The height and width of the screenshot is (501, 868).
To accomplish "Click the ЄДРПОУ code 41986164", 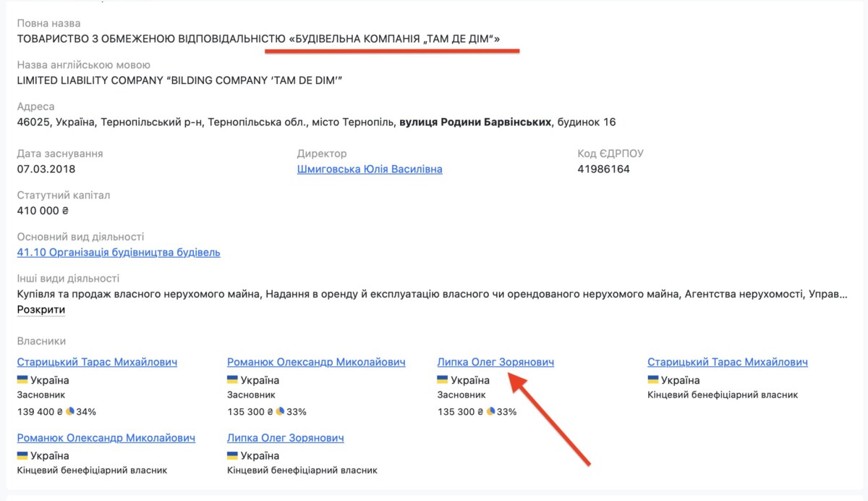I will click(604, 169).
